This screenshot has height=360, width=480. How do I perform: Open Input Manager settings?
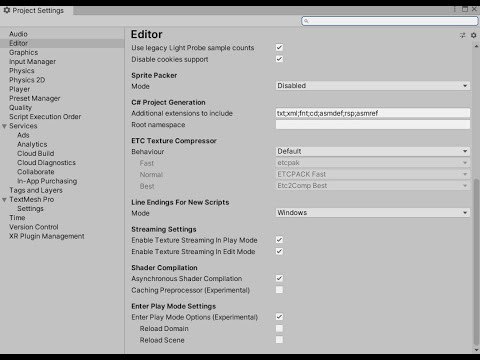tap(32, 62)
